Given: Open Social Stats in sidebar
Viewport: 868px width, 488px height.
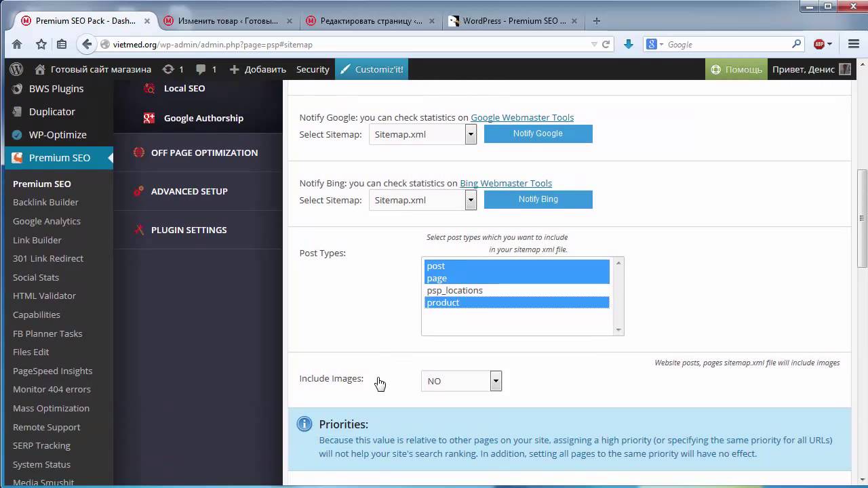Looking at the screenshot, I should point(36,277).
